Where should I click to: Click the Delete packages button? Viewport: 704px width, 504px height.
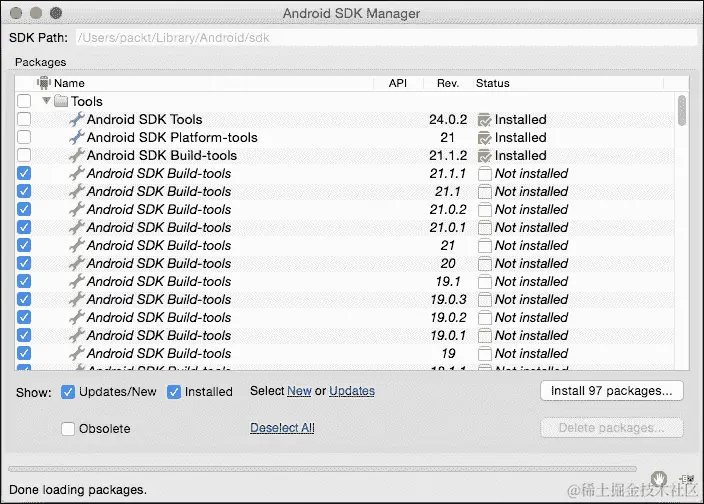pos(612,428)
